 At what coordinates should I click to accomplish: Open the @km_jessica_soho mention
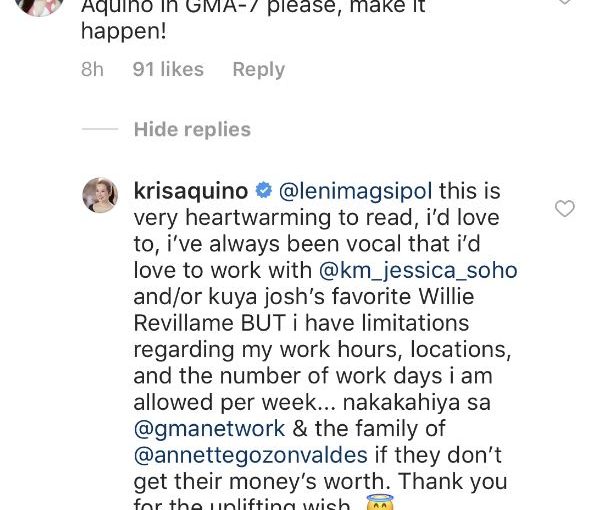418,270
